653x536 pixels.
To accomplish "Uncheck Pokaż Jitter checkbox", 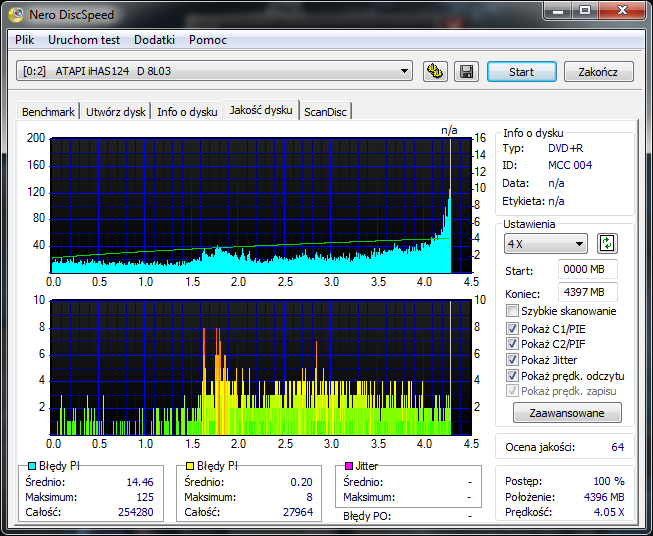I will [x=512, y=359].
